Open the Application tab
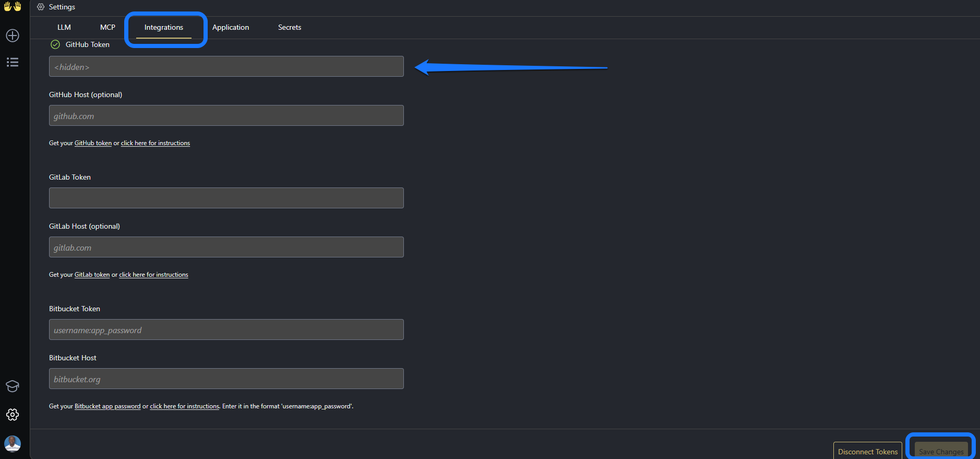This screenshot has width=980, height=459. pyautogui.click(x=231, y=27)
